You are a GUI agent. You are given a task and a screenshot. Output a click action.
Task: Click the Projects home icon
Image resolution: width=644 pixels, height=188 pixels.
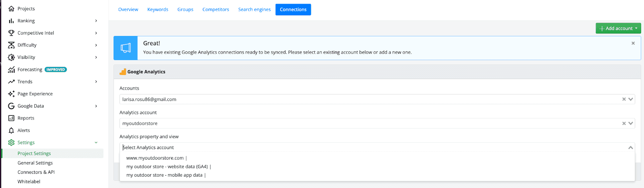click(x=11, y=8)
